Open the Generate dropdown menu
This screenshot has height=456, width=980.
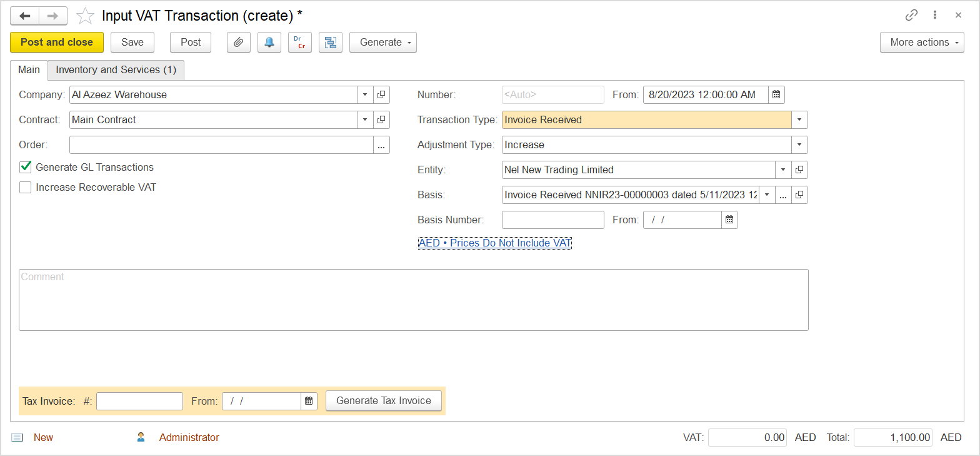[x=383, y=43]
